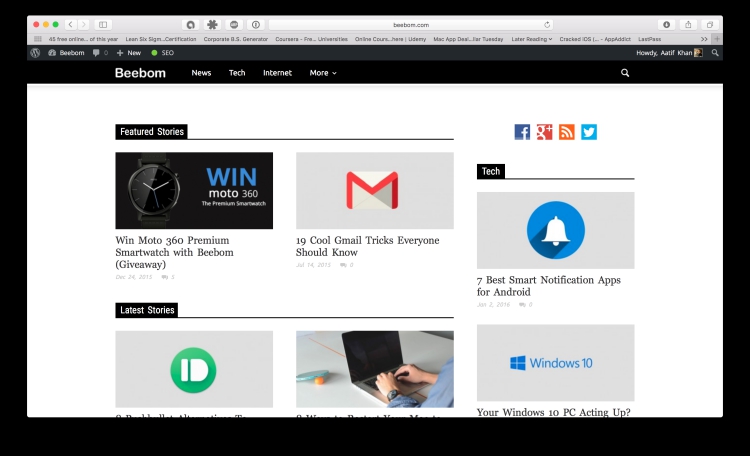Image resolution: width=750 pixels, height=456 pixels.
Task: Go back with the Safari back arrow
Action: pos(70,24)
